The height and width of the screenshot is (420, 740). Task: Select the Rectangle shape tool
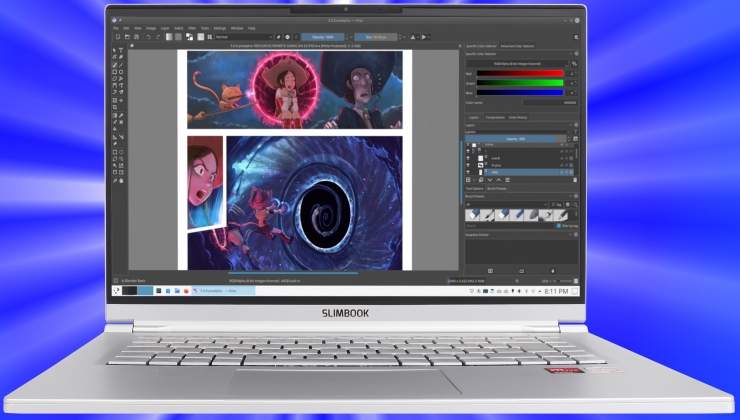coord(115,72)
